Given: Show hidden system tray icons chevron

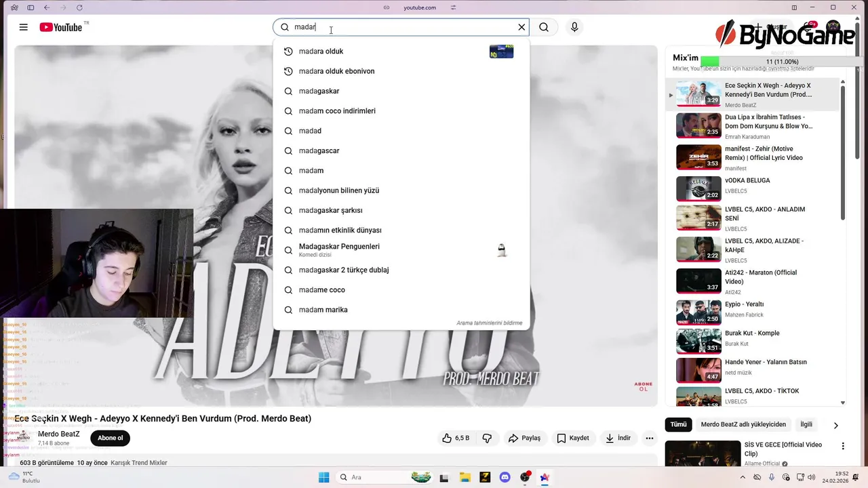Looking at the screenshot, I should click(x=743, y=477).
